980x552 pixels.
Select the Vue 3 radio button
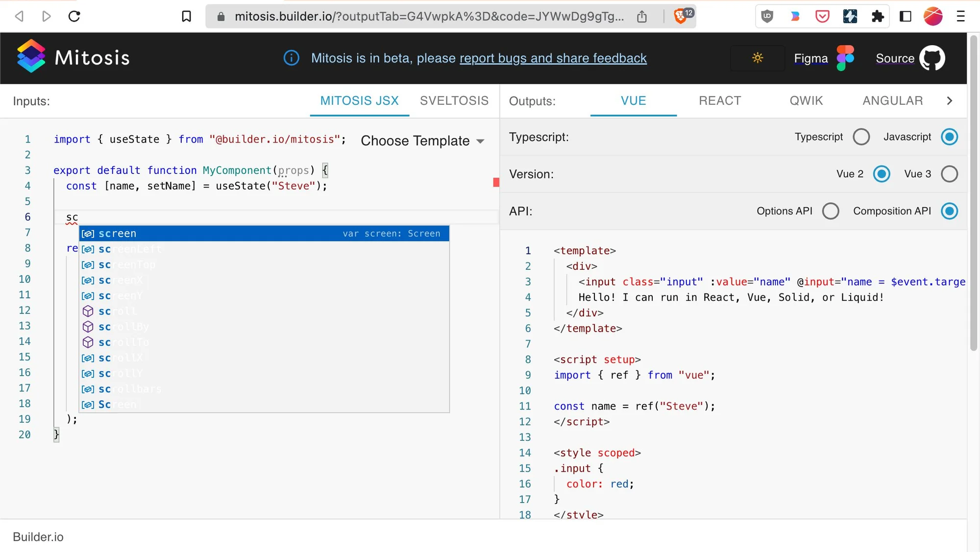coord(949,174)
